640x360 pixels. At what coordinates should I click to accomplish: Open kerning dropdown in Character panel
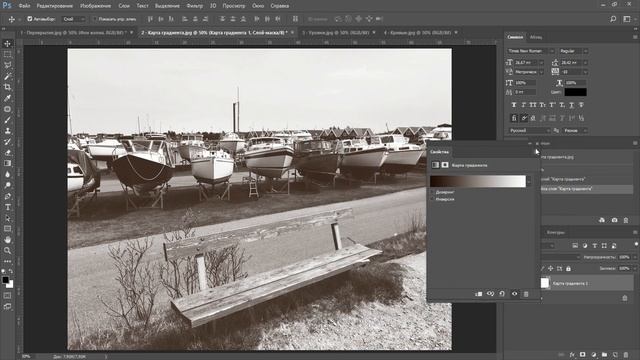[x=542, y=72]
